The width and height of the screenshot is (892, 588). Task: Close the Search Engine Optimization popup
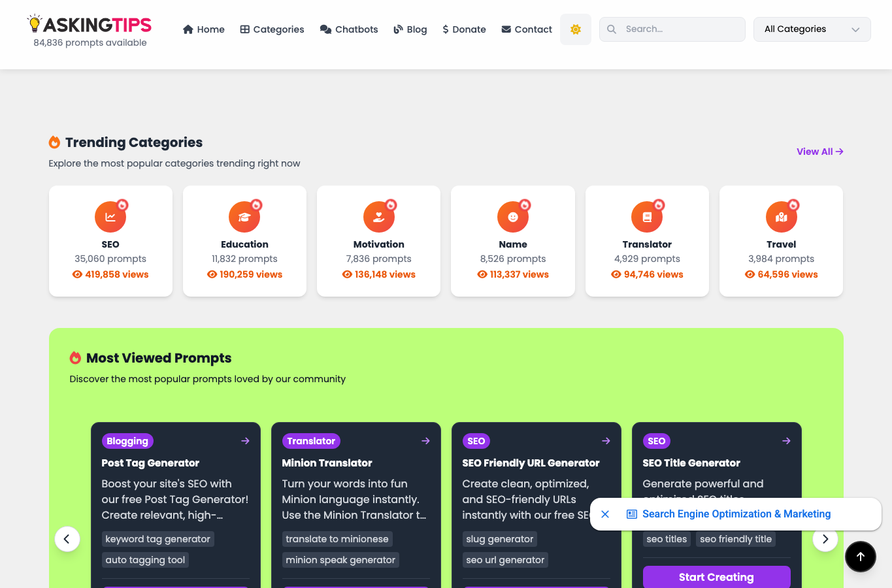point(605,514)
